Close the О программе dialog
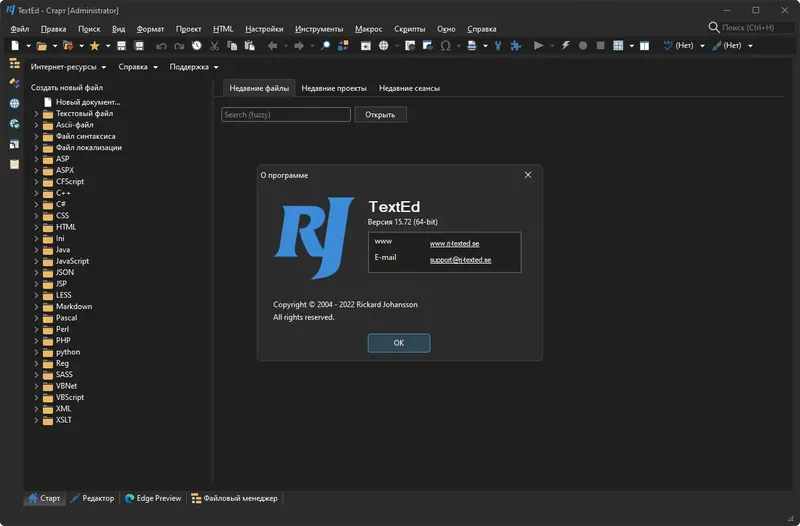 pos(528,175)
